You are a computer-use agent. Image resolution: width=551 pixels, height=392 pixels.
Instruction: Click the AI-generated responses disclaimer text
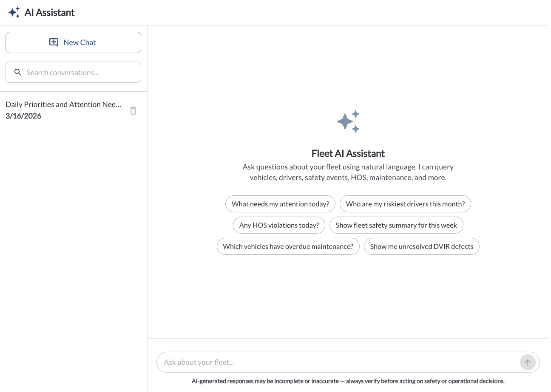click(x=348, y=381)
